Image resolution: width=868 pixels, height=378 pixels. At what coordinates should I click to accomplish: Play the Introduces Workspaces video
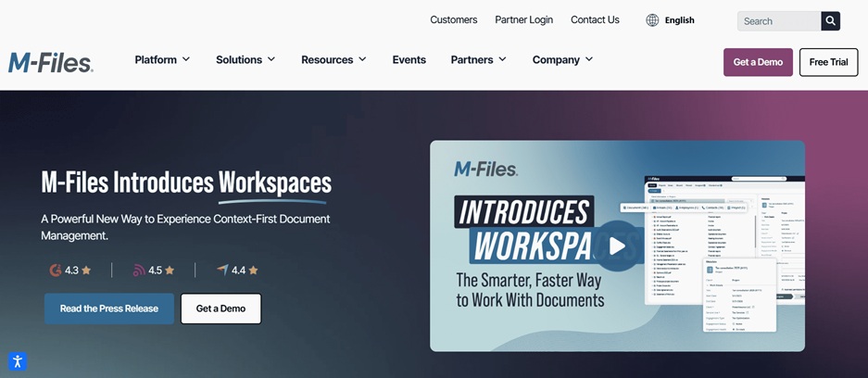[617, 246]
